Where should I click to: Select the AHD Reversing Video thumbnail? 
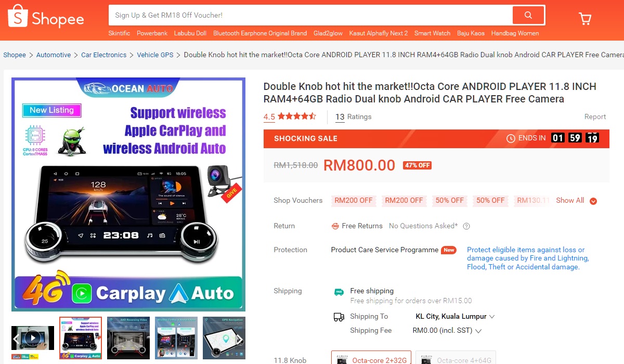(x=128, y=338)
